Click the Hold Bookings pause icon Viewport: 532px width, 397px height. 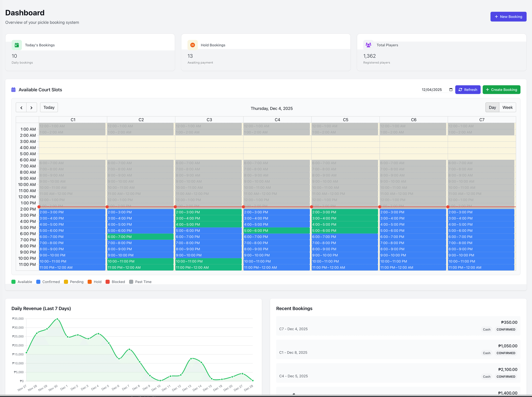click(192, 45)
